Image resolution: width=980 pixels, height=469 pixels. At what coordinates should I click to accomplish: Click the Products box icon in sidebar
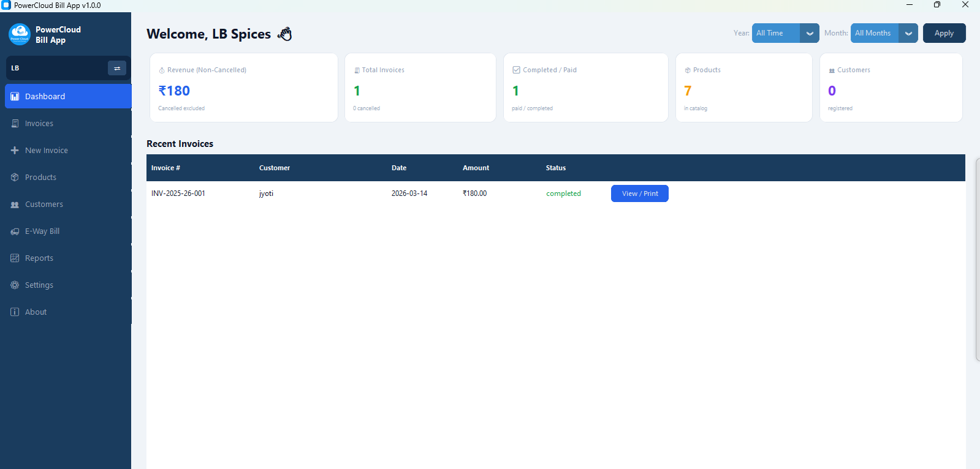[15, 178]
